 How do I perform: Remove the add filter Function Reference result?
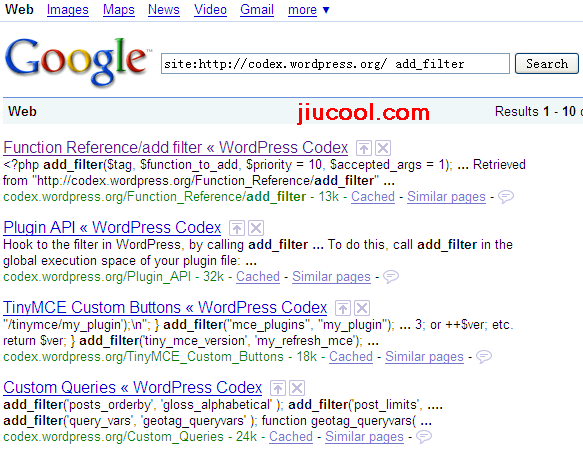[x=383, y=148]
